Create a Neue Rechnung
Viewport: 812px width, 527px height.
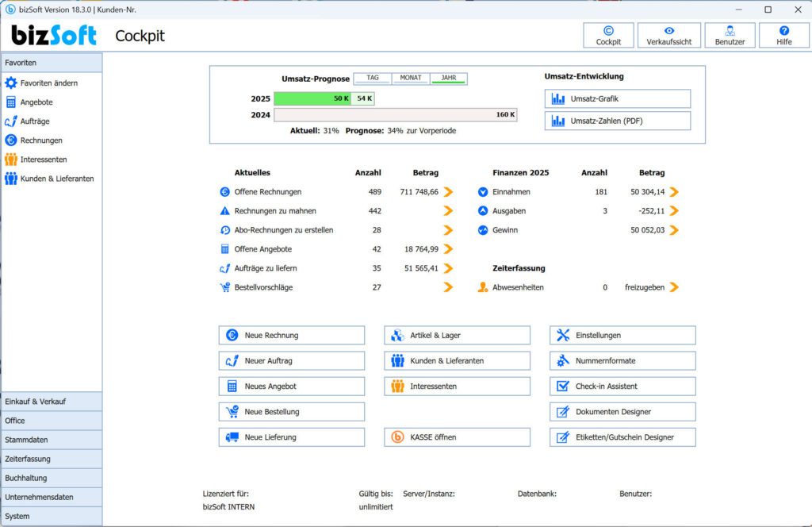pyautogui.click(x=292, y=335)
